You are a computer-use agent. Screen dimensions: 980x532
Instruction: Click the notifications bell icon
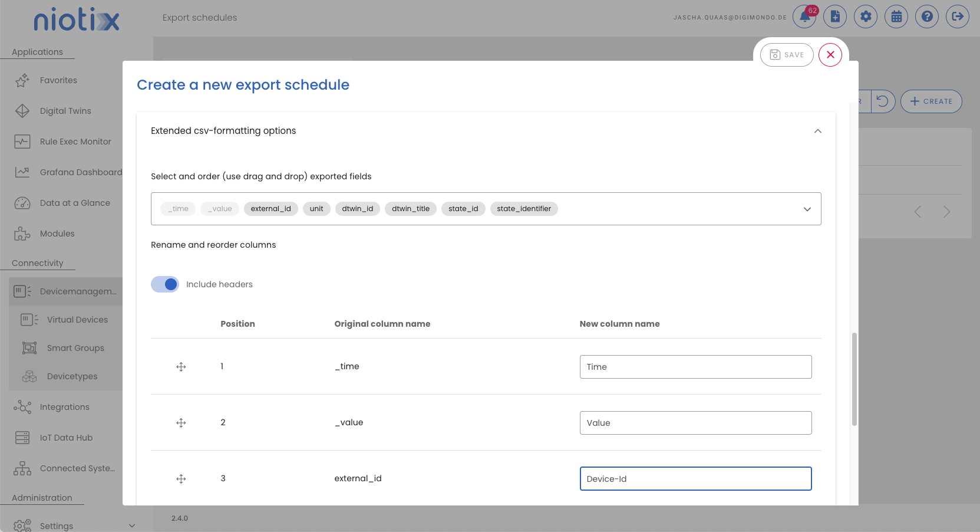(x=804, y=17)
